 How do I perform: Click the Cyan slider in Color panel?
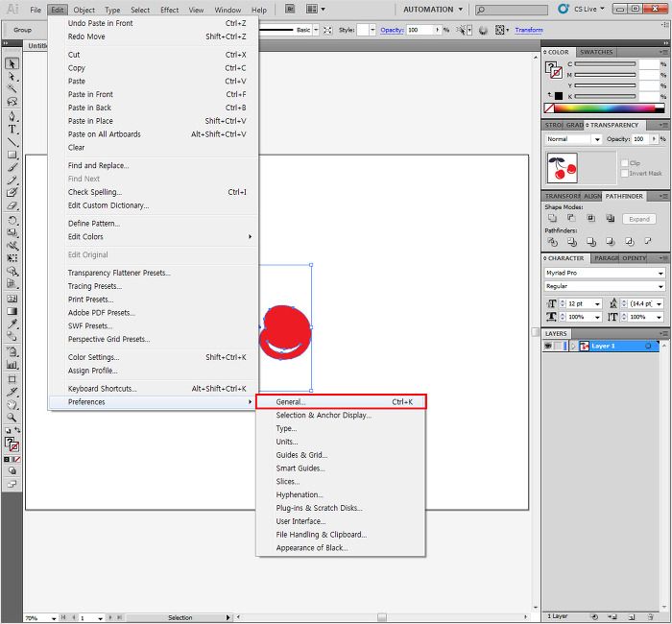(605, 64)
